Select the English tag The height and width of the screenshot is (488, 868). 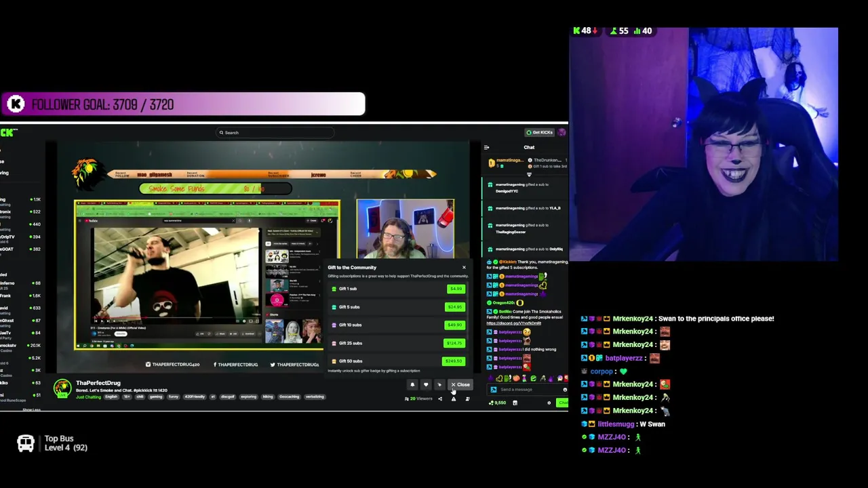click(x=112, y=397)
